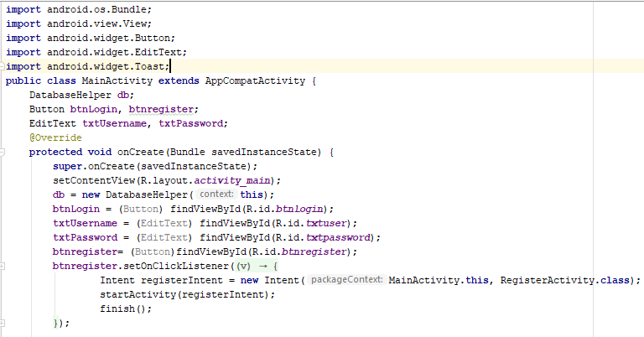
Task: Click the '@Override' annotation
Action: tap(55, 138)
